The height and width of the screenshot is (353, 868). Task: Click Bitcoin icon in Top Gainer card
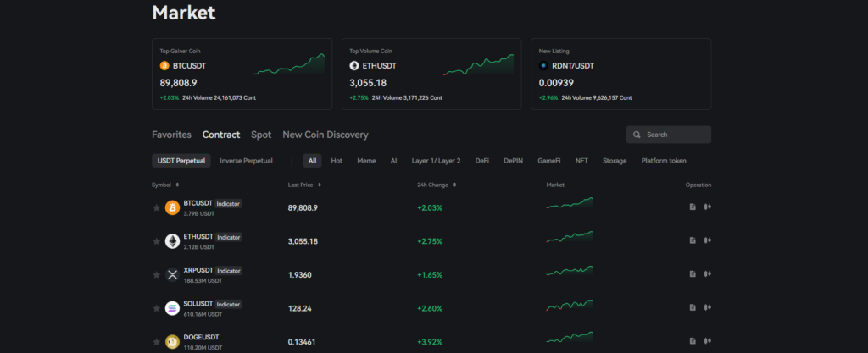pos(164,66)
